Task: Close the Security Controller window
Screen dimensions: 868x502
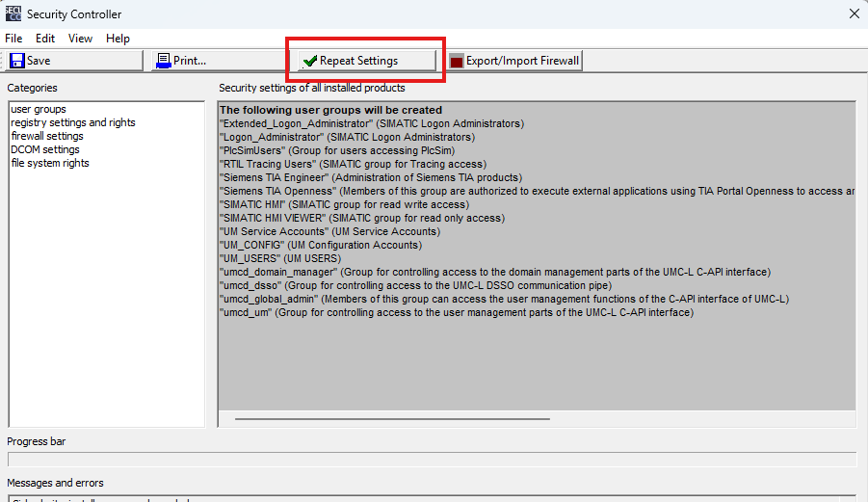Action: [x=855, y=13]
